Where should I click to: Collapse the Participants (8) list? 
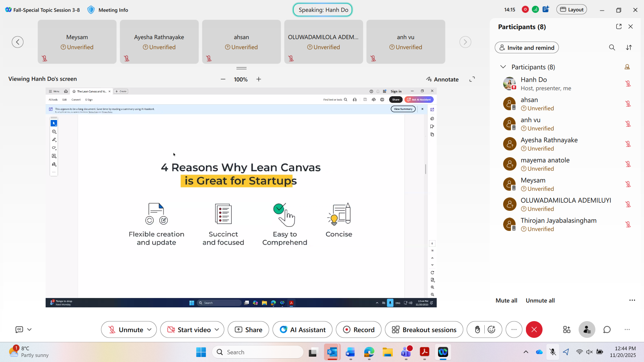click(x=503, y=67)
